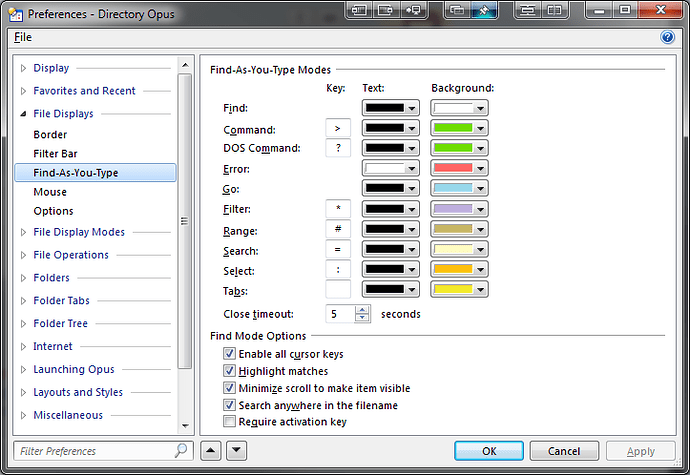Select the Options page under File Displays
690x475 pixels.
click(53, 211)
